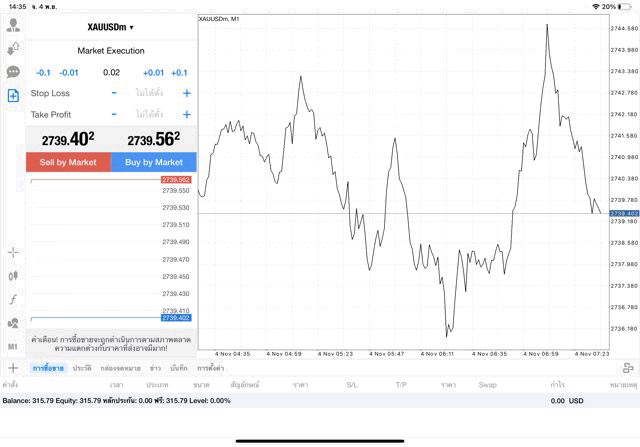Viewport: 640px width, 447px height.
Task: Change chart timeframe via M1 icon
Action: [13, 346]
